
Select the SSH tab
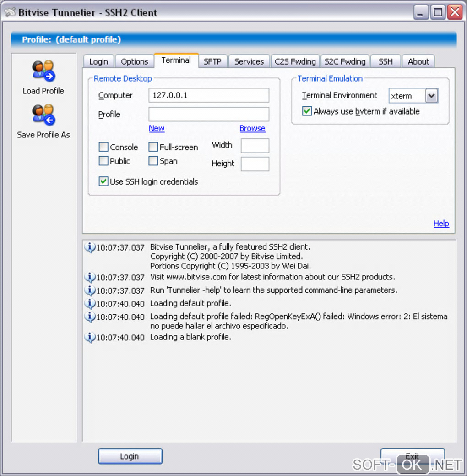[386, 62]
